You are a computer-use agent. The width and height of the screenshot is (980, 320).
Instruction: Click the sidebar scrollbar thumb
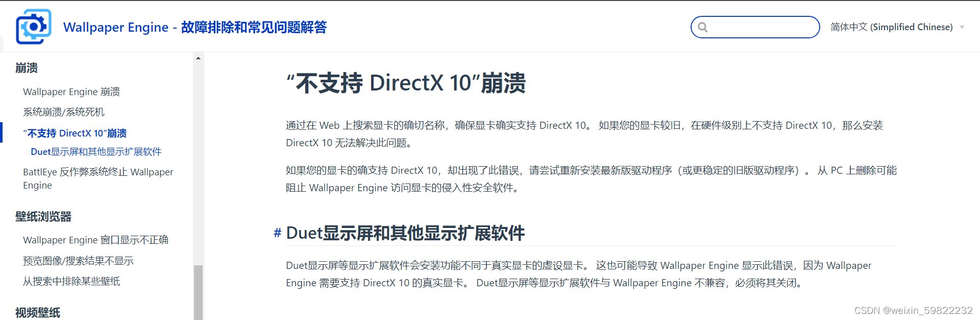pyautogui.click(x=198, y=292)
